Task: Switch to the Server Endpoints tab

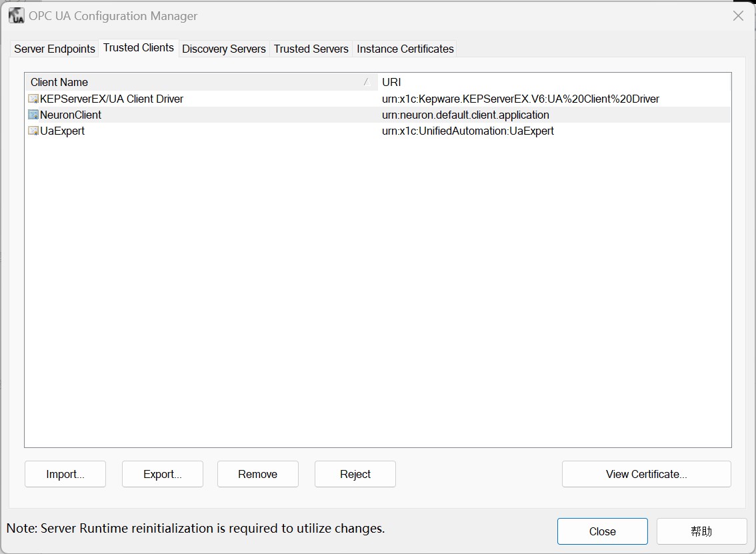Action: (53, 49)
